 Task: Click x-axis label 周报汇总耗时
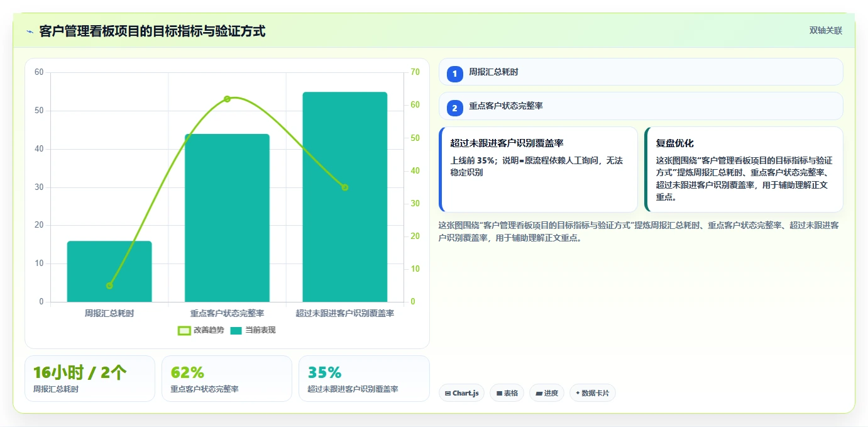coord(109,313)
